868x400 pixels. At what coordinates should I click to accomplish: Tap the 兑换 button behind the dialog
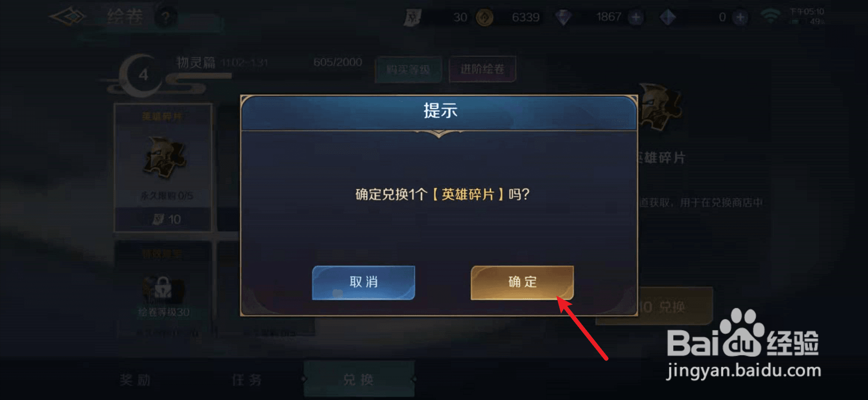tap(675, 307)
